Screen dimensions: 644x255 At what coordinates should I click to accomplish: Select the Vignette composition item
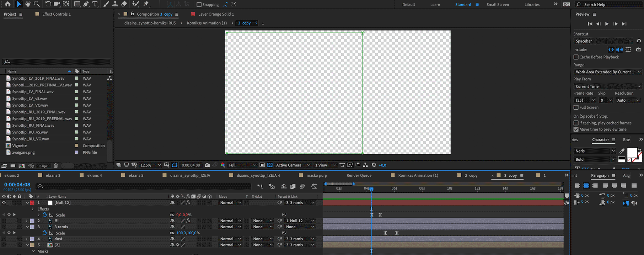(x=19, y=146)
